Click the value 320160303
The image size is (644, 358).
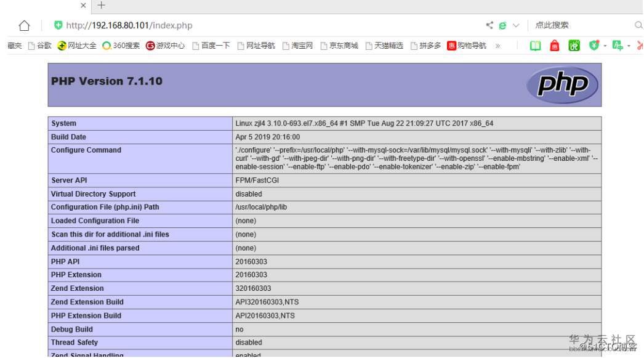[253, 288]
